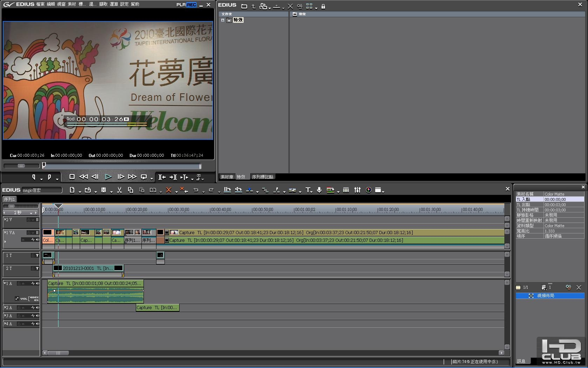Click the Delete red X icon

[168, 190]
